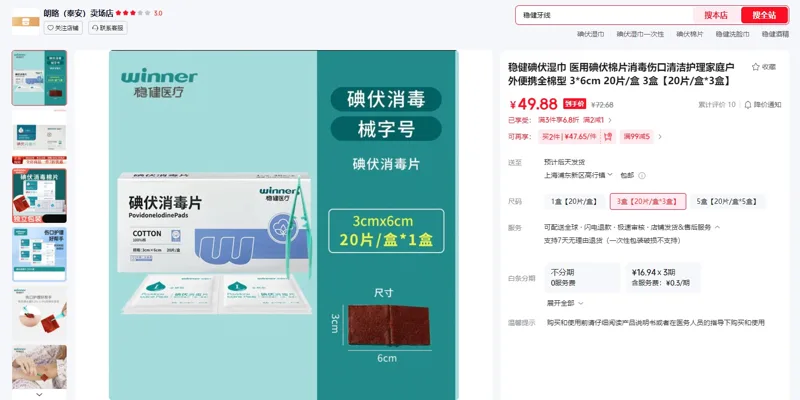Click 支持7天无理由退货 return policy text
This screenshot has height=400, width=800.
pos(612,240)
